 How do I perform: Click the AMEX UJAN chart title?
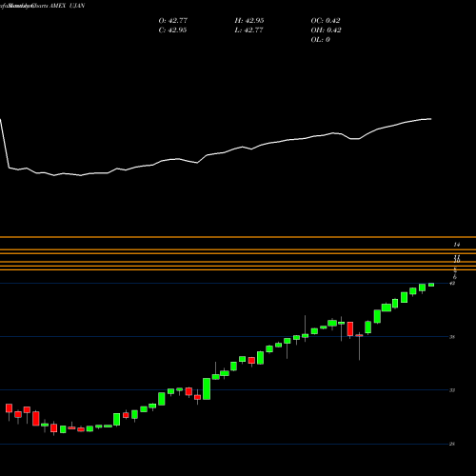tap(68, 6)
